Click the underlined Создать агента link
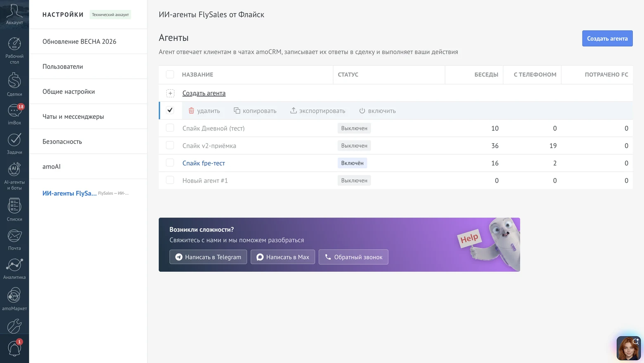This screenshot has width=644, height=363. pyautogui.click(x=204, y=93)
